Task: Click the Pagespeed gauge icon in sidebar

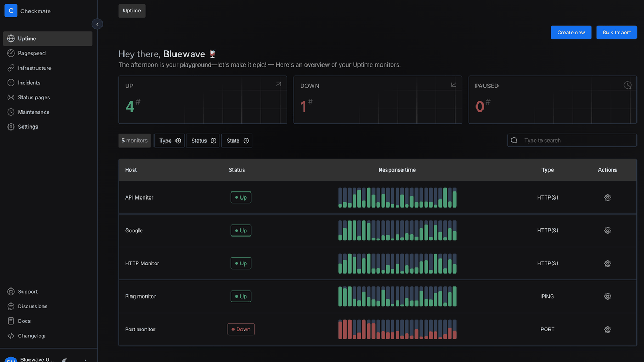Action: [x=11, y=54]
